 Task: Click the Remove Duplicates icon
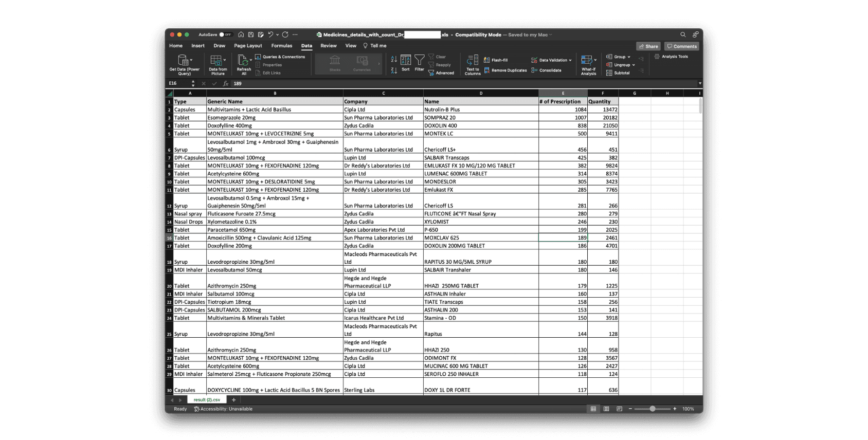(x=486, y=70)
